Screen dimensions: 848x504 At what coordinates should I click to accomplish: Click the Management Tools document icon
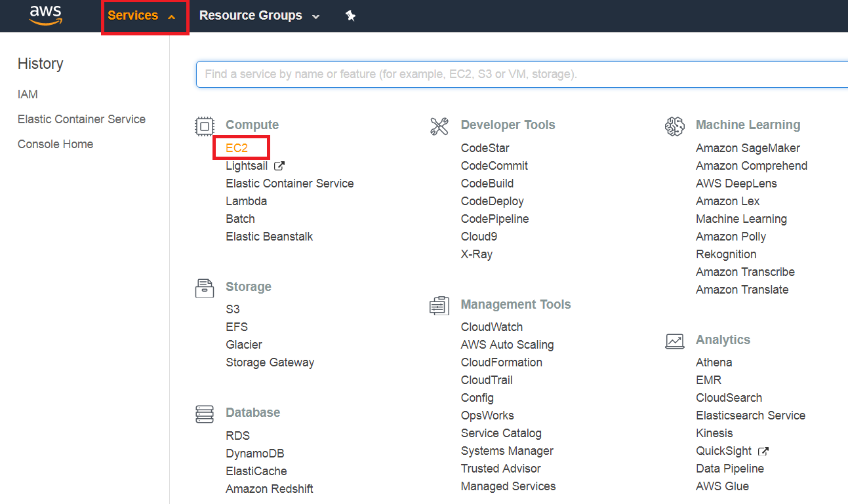(439, 305)
